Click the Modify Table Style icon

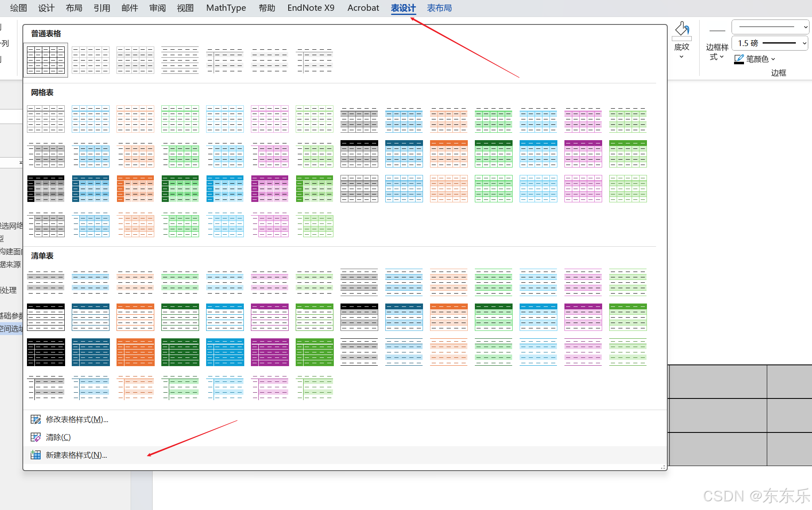coord(36,420)
